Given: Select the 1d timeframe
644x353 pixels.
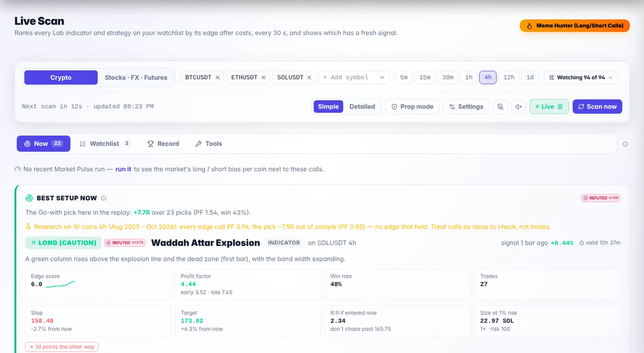Looking at the screenshot, I should [530, 78].
